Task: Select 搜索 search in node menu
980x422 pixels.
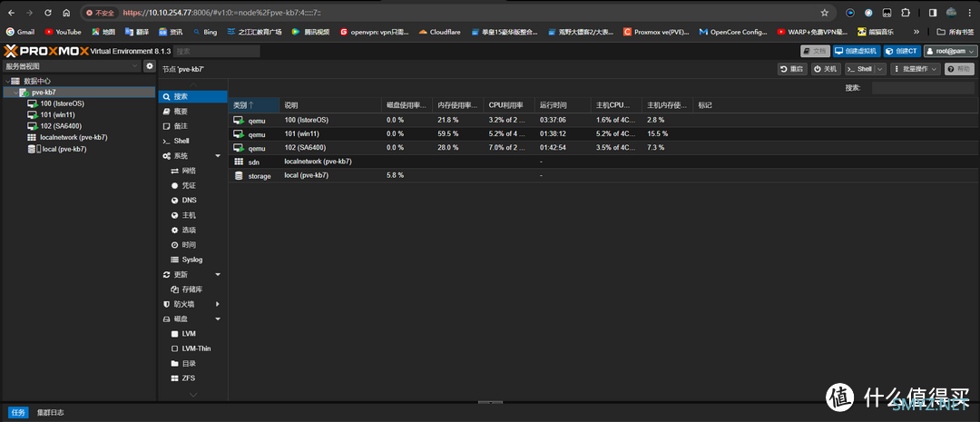Action: tap(192, 97)
